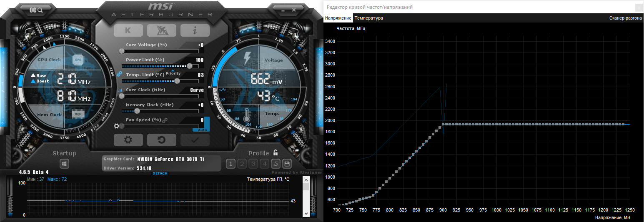
Task: Toggle power and temp limit link icon
Action: coord(119,74)
